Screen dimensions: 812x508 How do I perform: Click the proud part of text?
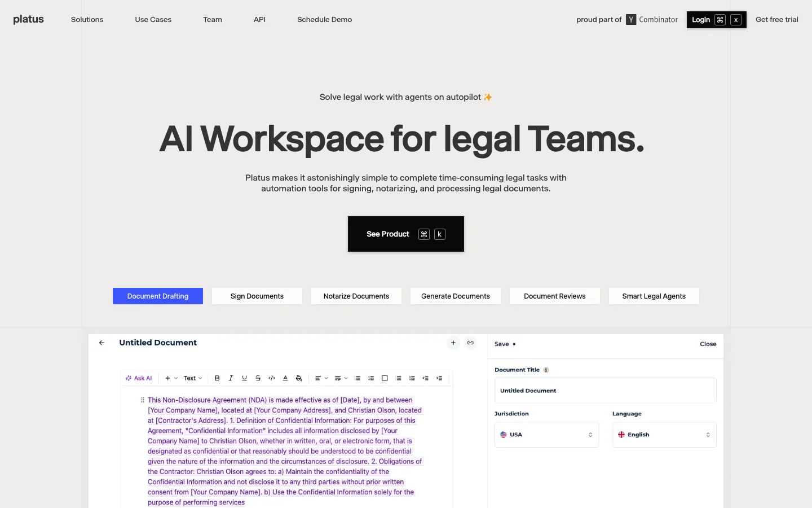tap(599, 20)
